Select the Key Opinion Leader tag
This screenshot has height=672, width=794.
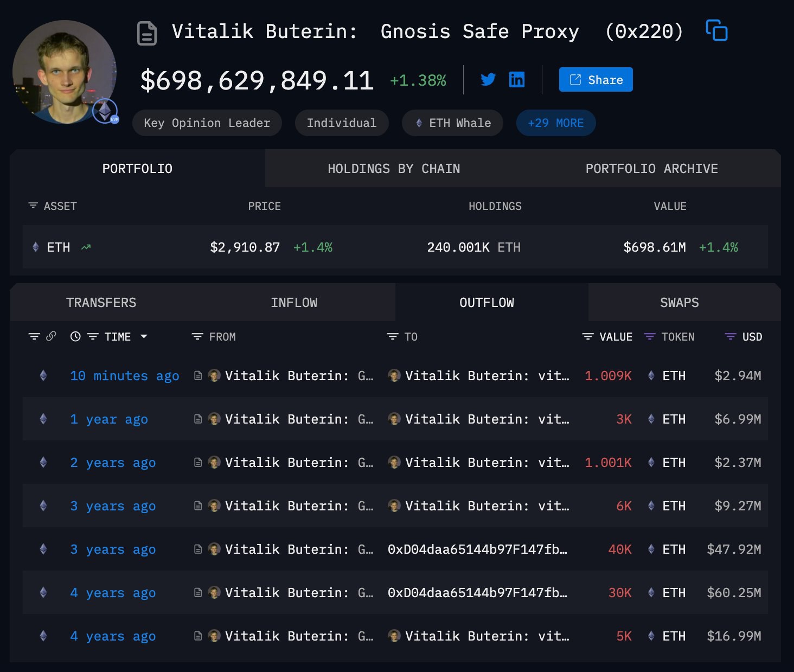coord(207,123)
